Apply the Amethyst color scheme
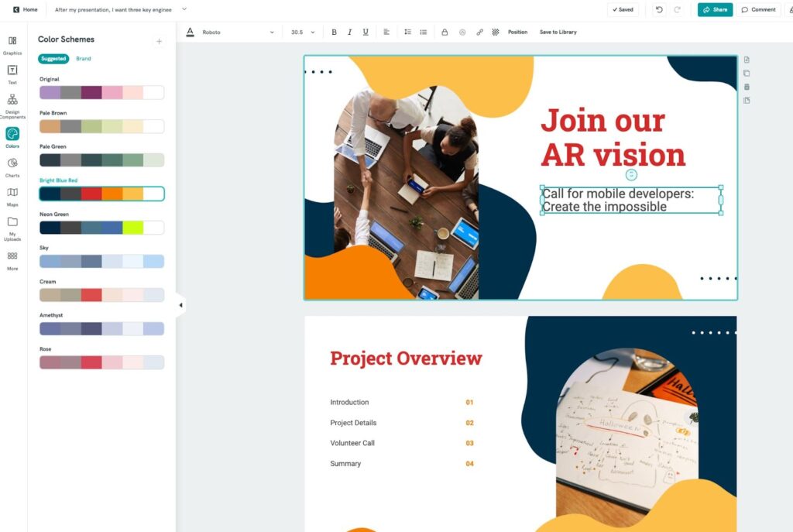The height and width of the screenshot is (532, 793). point(101,328)
